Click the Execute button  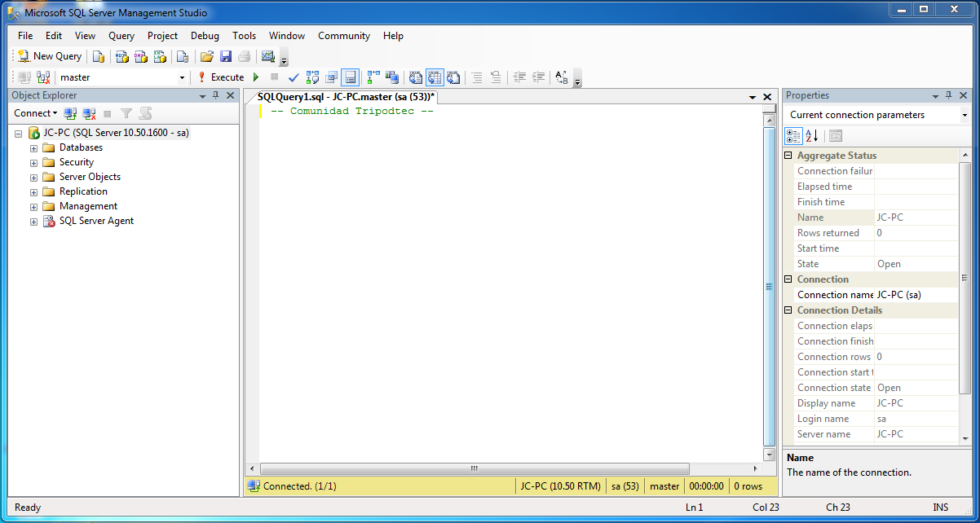pos(220,77)
